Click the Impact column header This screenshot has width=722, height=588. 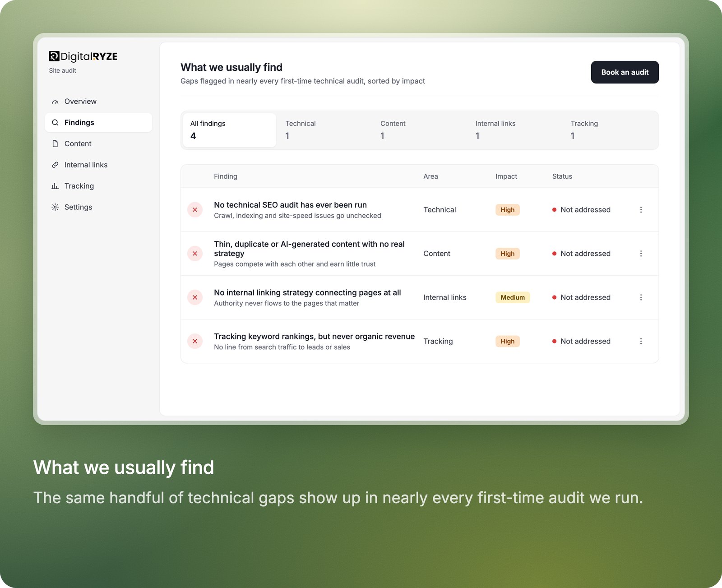(x=506, y=176)
